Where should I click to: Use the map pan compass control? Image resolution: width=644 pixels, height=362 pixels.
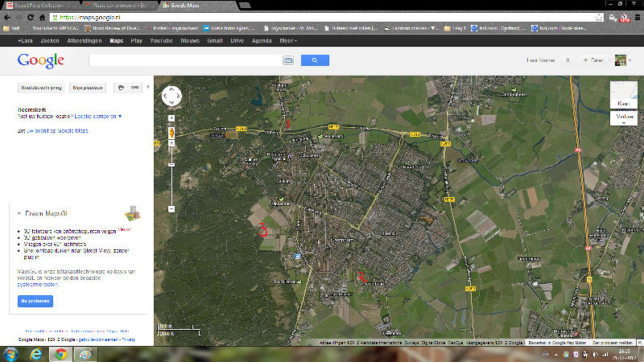pos(171,96)
